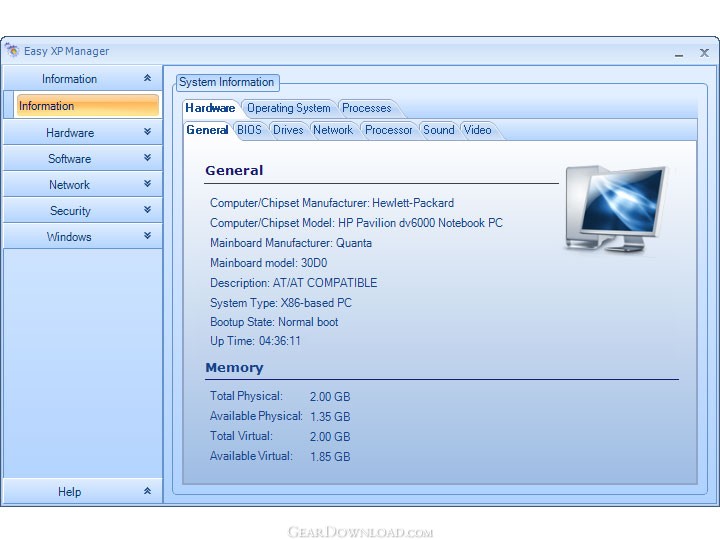Screen dimensions: 720x540
Task: Collapse the Information section chevron
Action: (x=147, y=78)
